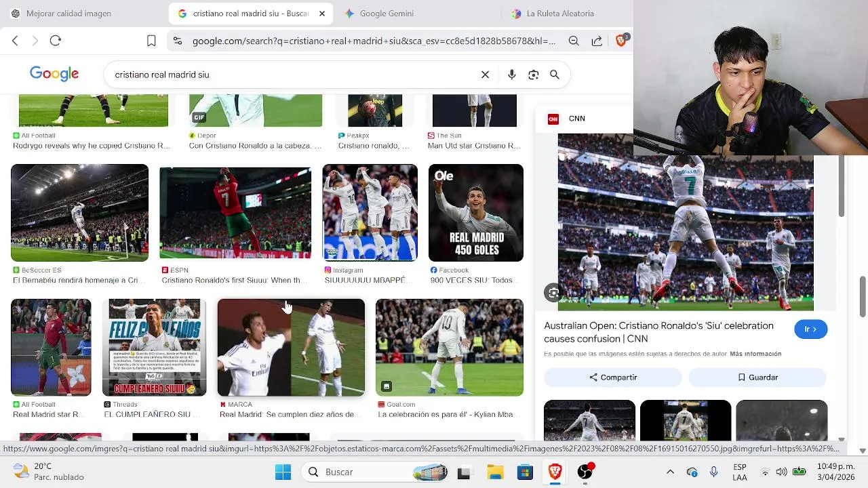Open the Windows Start menu
This screenshot has height=488, width=868.
(283, 472)
